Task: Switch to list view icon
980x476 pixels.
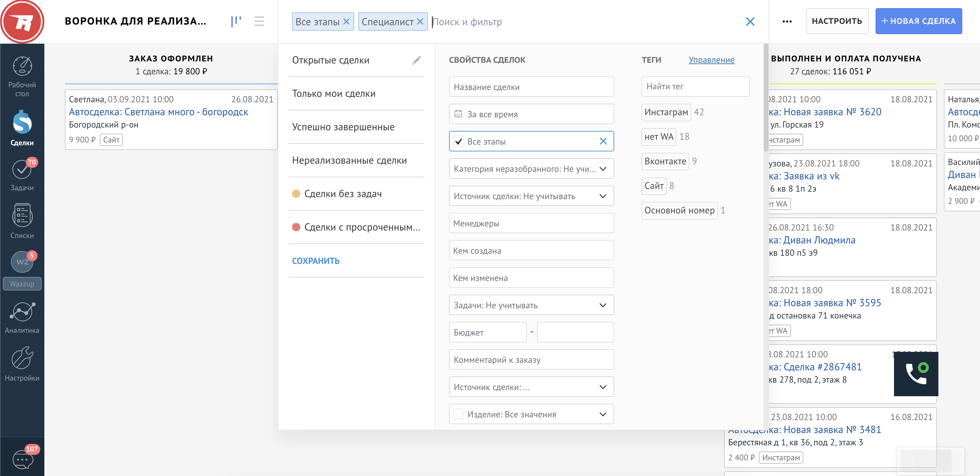Action: point(259,21)
